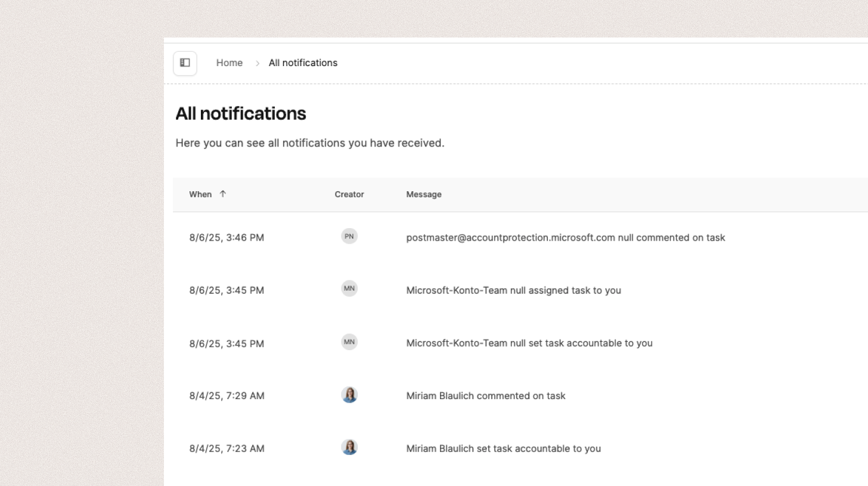Click the sort arrow beside When
This screenshot has height=486, width=868.
point(222,194)
